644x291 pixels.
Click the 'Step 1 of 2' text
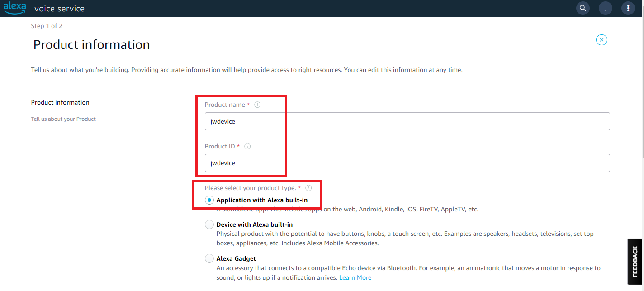tap(47, 26)
